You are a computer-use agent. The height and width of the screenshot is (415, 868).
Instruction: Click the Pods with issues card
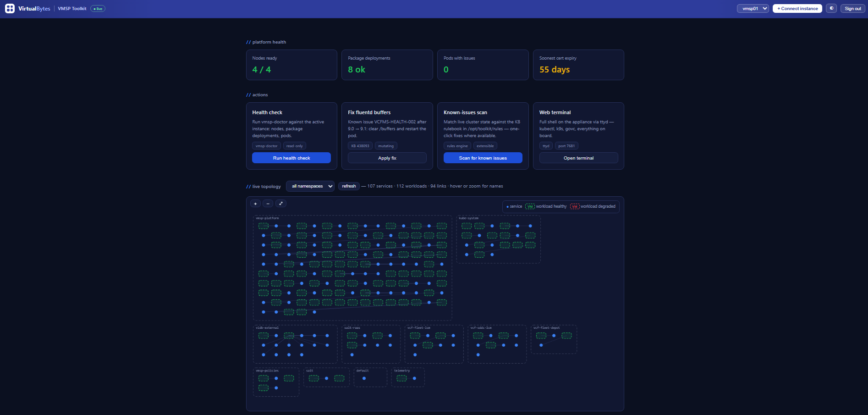tap(483, 65)
